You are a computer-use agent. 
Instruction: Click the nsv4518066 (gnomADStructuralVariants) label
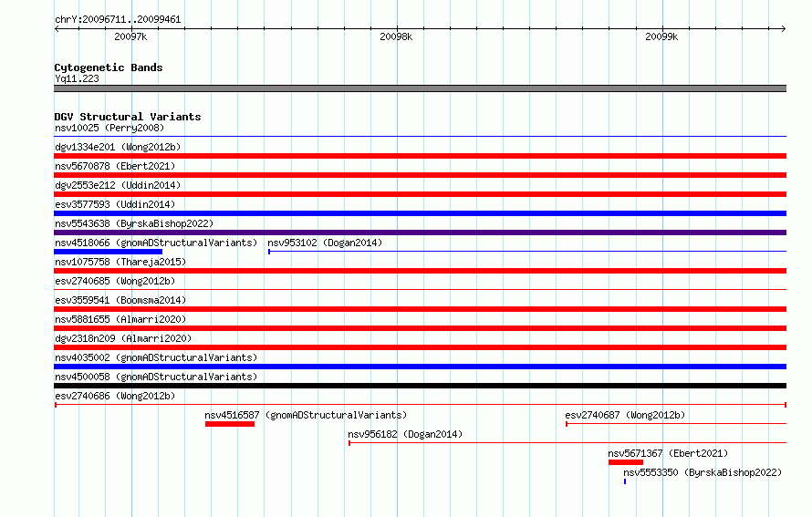(x=156, y=243)
